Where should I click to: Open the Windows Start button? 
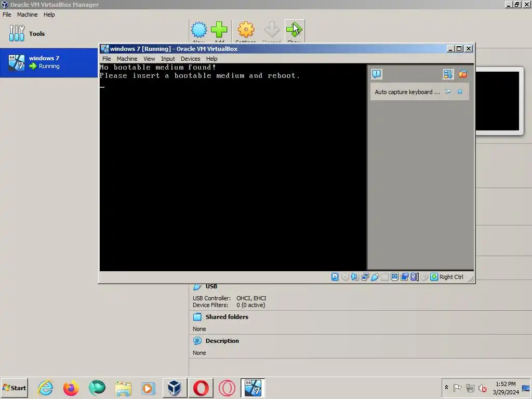coord(14,388)
